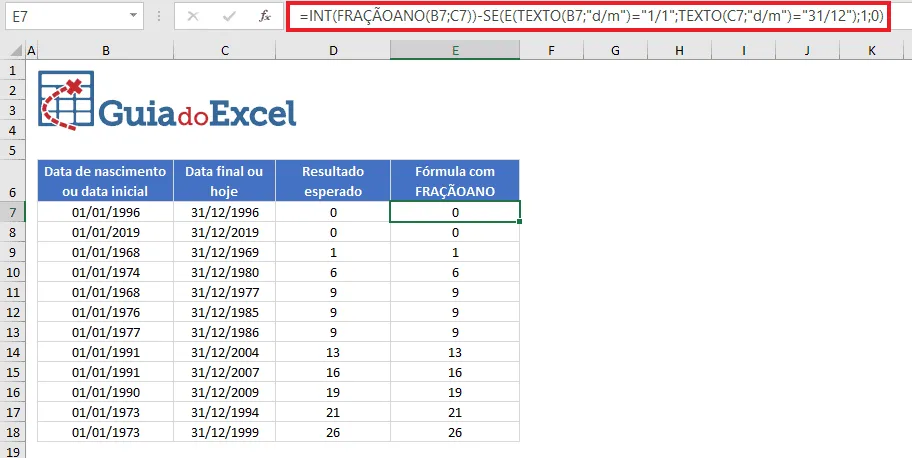
Task: Select column E header
Action: tap(455, 51)
